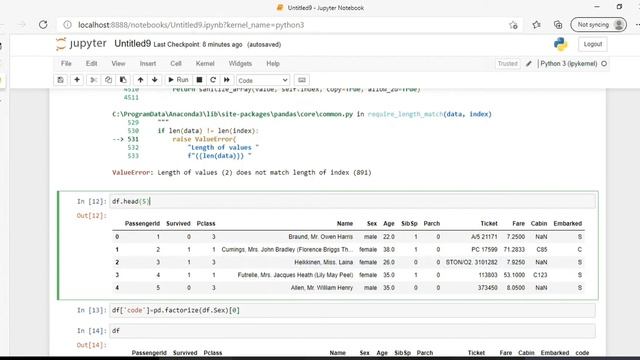Reload the browser page
This screenshot has width=640, height=360.
click(x=43, y=25)
